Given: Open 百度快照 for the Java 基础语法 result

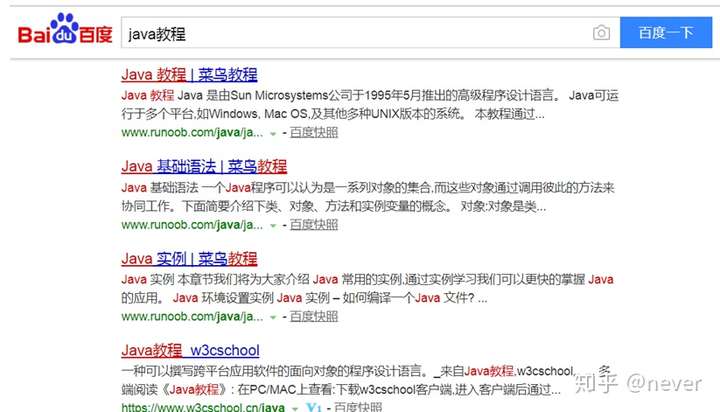Looking at the screenshot, I should click(x=314, y=225).
